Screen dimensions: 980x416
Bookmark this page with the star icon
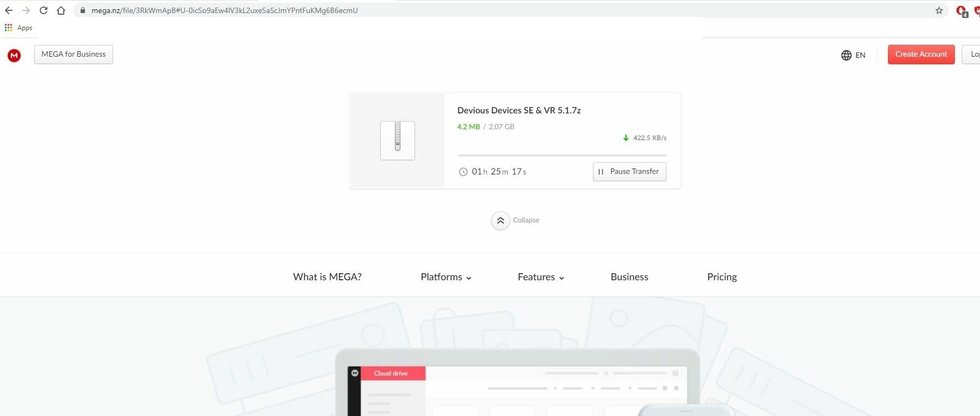pos(939,10)
